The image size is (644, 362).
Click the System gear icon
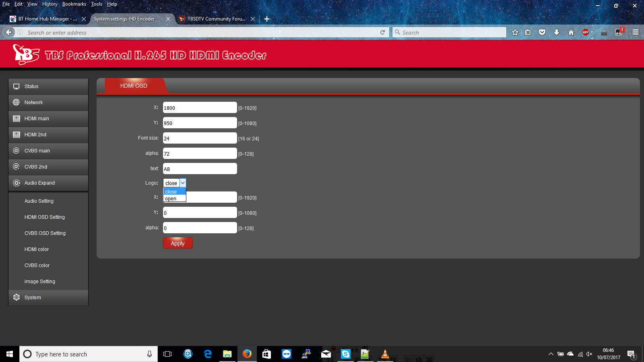[x=17, y=297]
